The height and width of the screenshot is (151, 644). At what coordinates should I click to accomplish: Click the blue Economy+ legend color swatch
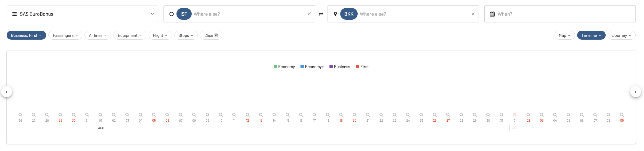point(302,66)
